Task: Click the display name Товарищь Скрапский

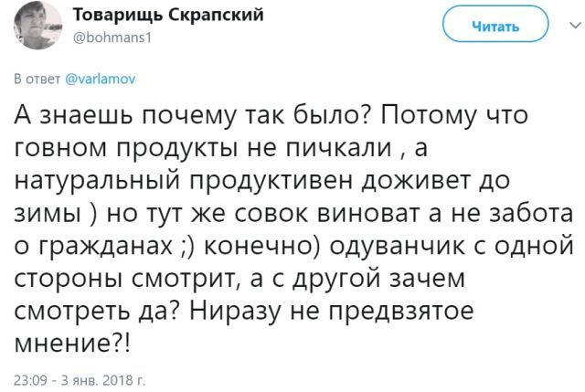Action: [x=168, y=16]
